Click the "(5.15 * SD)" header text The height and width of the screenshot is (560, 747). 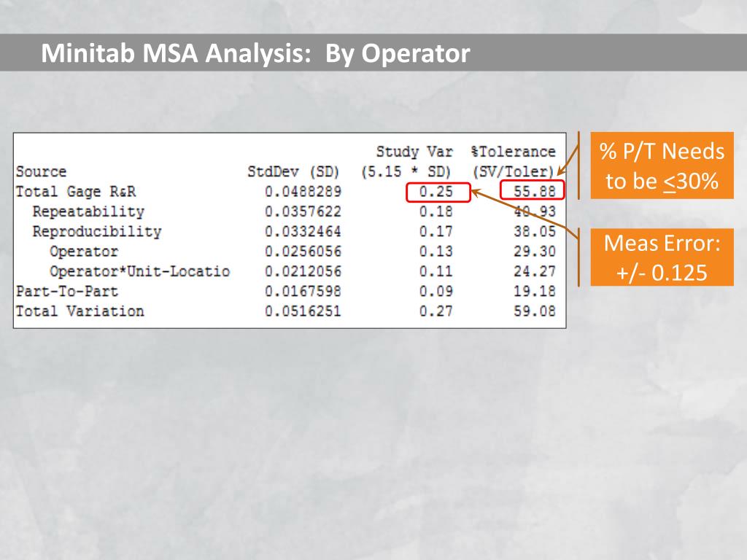406,171
